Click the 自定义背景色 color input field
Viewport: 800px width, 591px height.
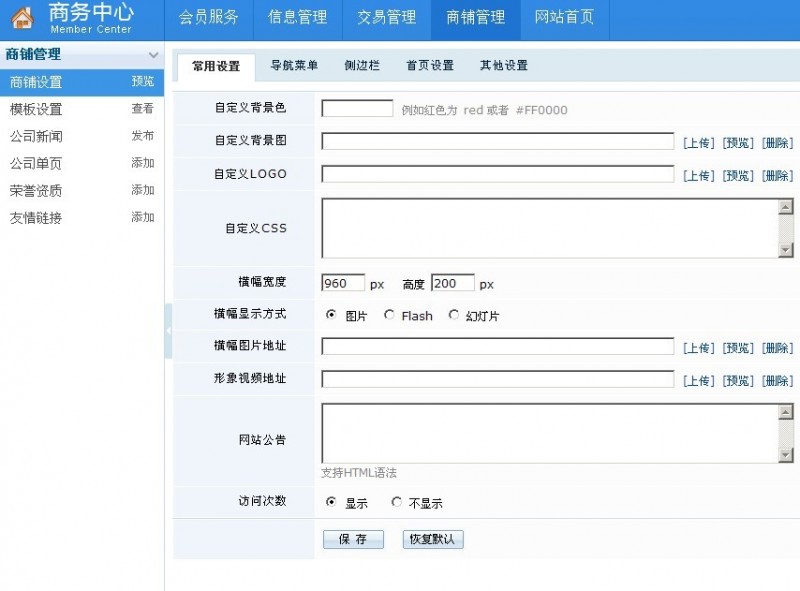click(357, 109)
